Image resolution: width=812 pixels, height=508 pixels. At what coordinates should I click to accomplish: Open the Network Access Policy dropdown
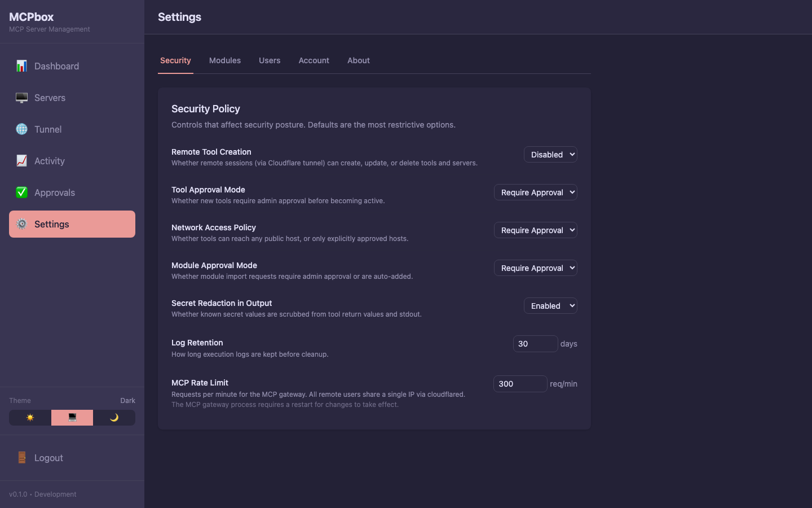[535, 230]
